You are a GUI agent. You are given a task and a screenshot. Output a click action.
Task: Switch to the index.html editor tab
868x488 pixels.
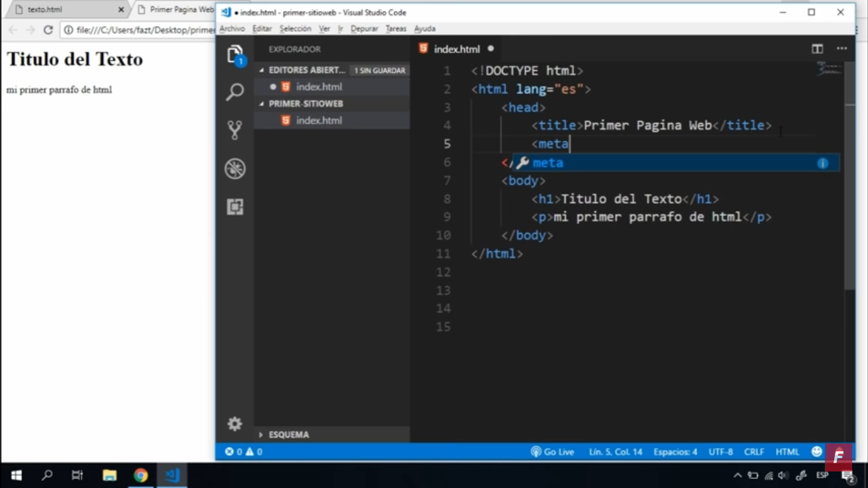point(456,49)
